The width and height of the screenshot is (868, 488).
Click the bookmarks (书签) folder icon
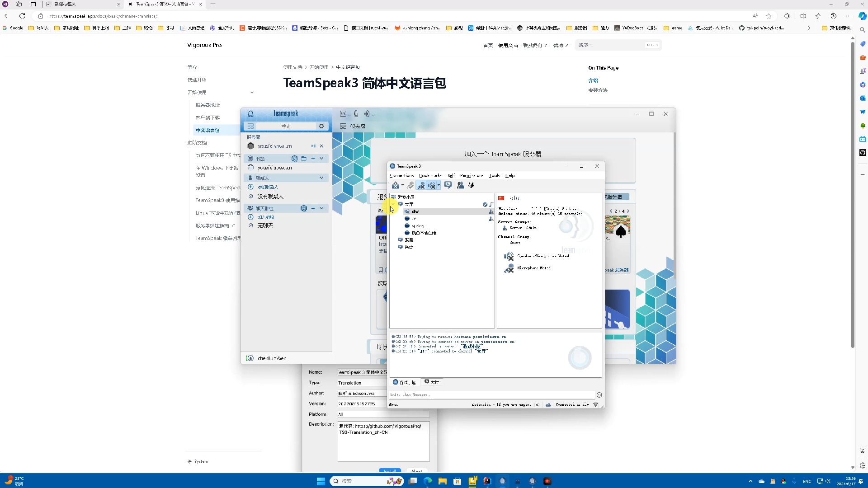(304, 159)
